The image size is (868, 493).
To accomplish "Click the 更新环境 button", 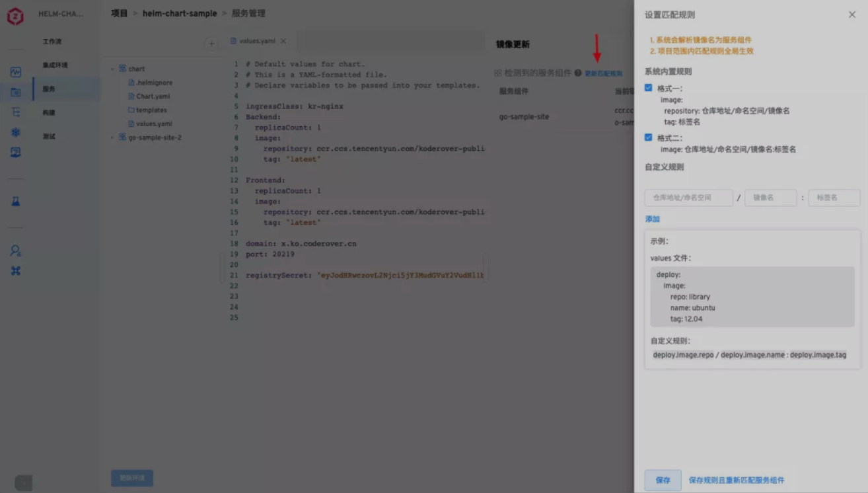I will coord(132,478).
